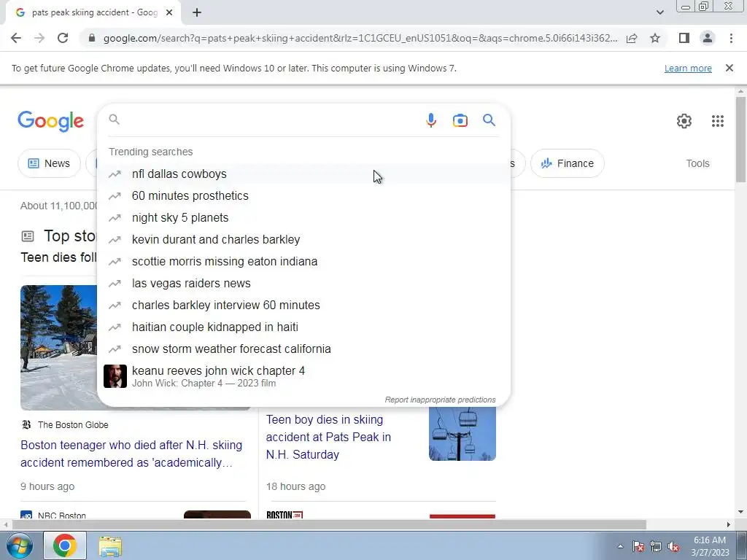Open the Chrome profile avatar

708,38
